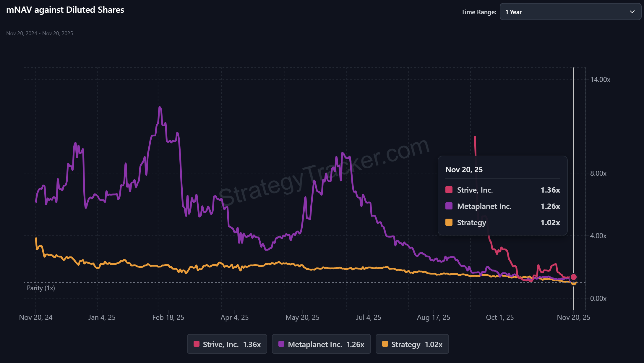Select the purple square in the tooltip for Metaplanet
Image resolution: width=644 pixels, height=363 pixels.
pos(448,206)
